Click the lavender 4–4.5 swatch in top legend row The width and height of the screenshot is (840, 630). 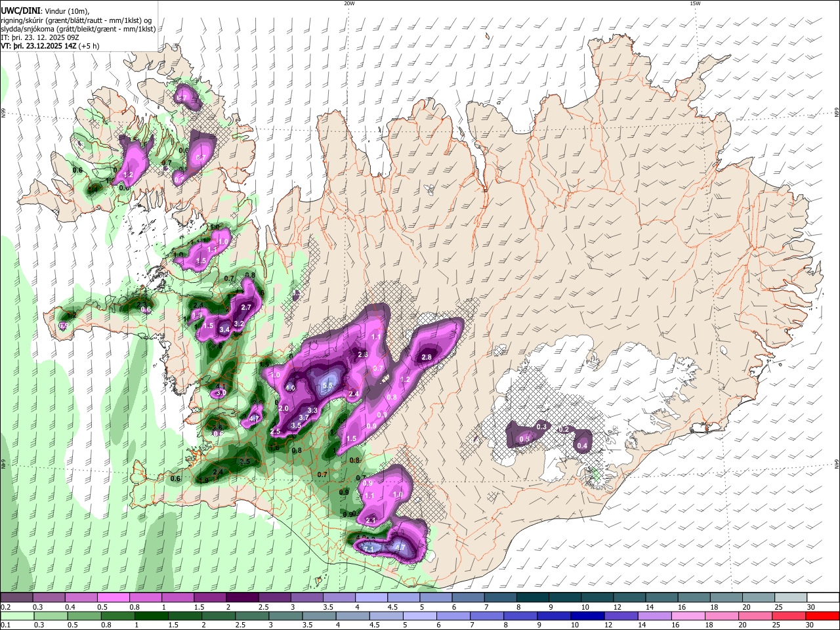click(x=371, y=598)
